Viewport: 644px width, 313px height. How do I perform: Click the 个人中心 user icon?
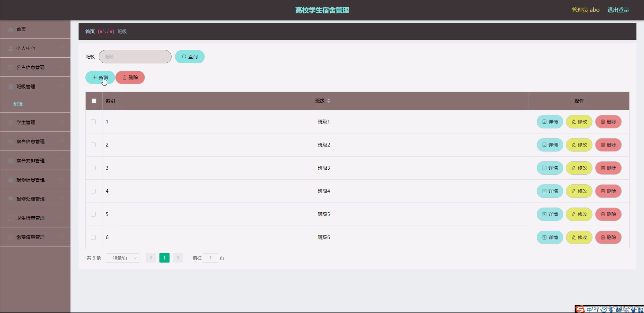[x=11, y=48]
